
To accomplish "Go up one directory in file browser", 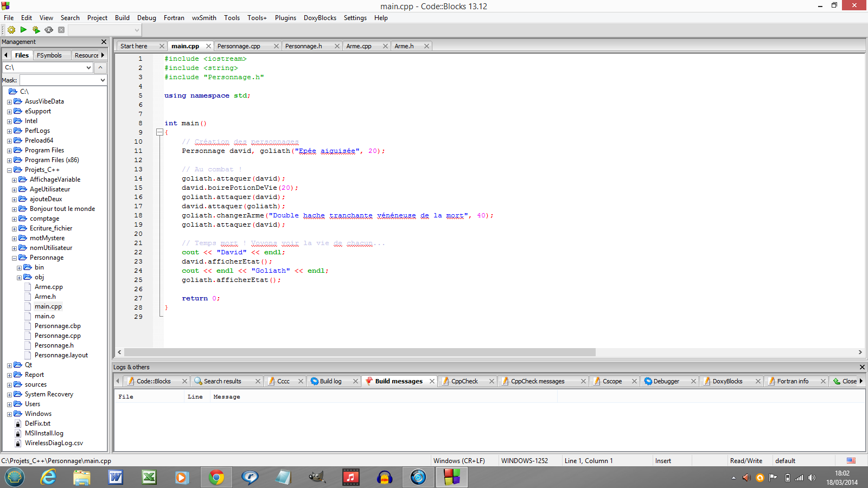I will (100, 67).
